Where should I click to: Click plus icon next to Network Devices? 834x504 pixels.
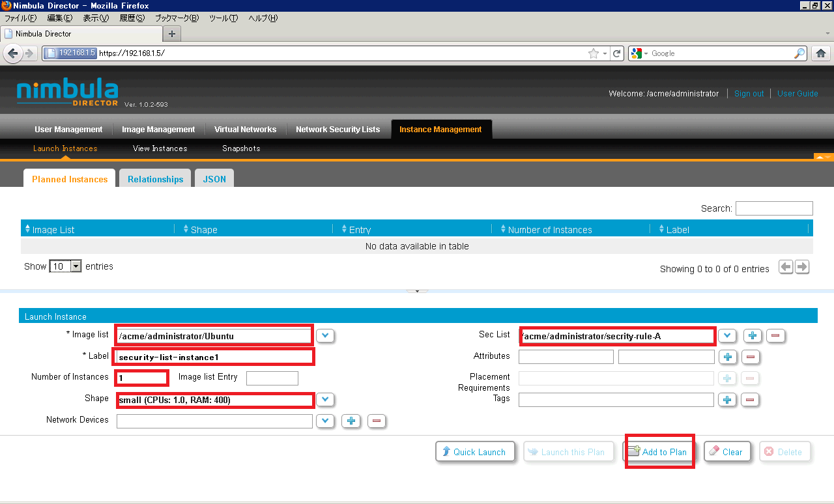351,421
